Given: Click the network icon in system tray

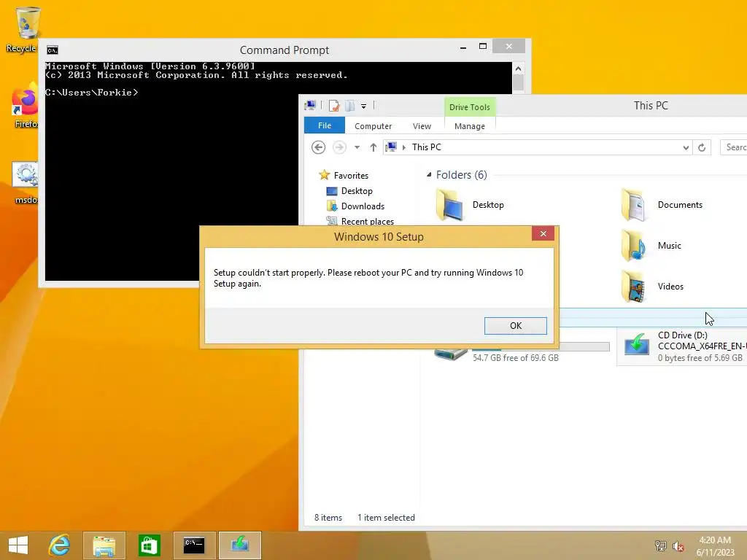Looking at the screenshot, I should pos(660,545).
